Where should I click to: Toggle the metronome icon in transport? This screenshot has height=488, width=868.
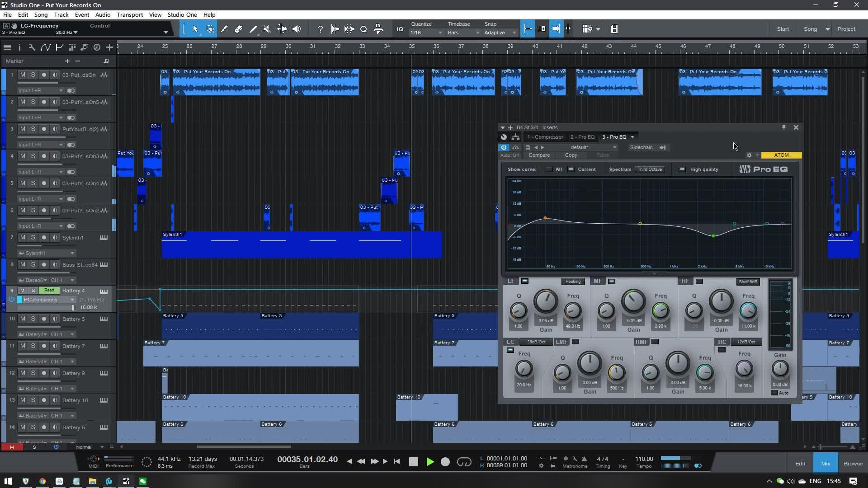pyautogui.click(x=584, y=459)
